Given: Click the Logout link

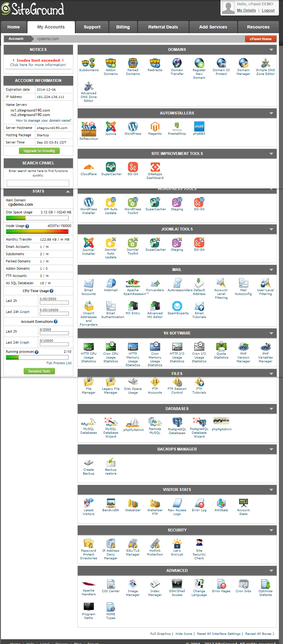Looking at the screenshot, I should 268,10.
